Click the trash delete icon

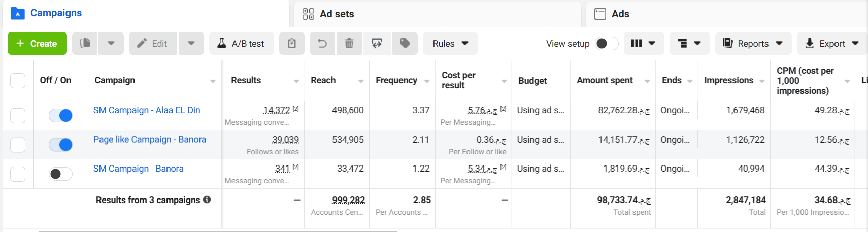click(x=349, y=44)
